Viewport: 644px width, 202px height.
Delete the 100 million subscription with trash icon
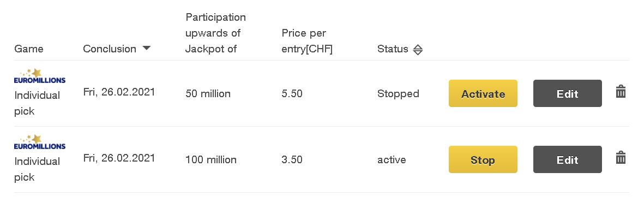[x=621, y=157]
